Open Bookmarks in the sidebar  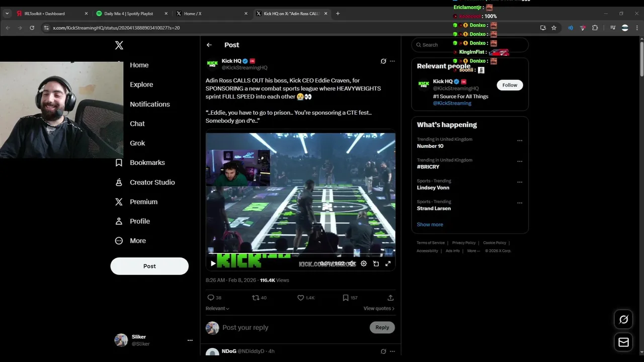pyautogui.click(x=140, y=162)
